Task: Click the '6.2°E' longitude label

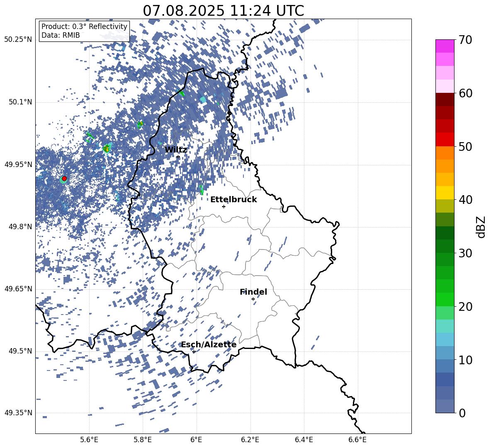Action: [x=250, y=440]
